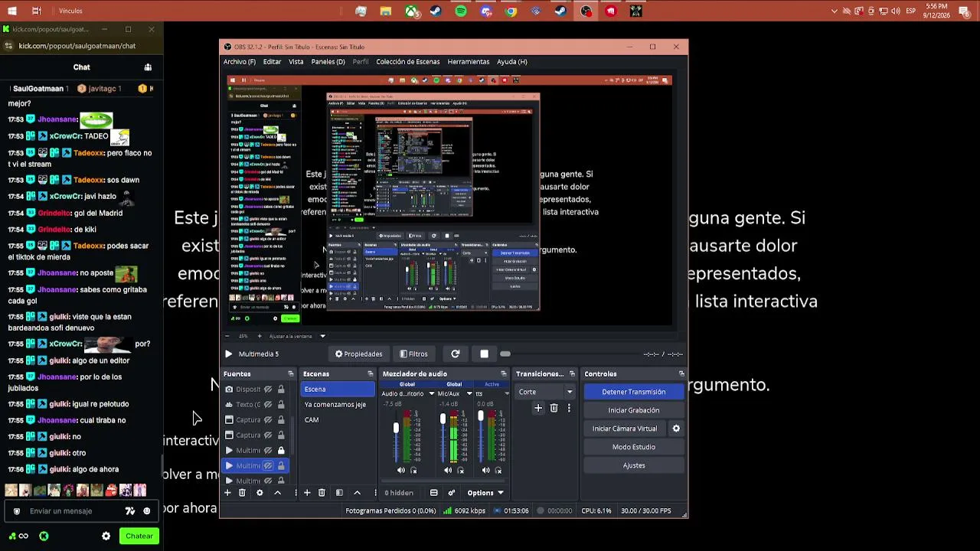Image resolution: width=980 pixels, height=551 pixels.
Task: Open the Colección de Escenas menu
Action: tap(408, 62)
